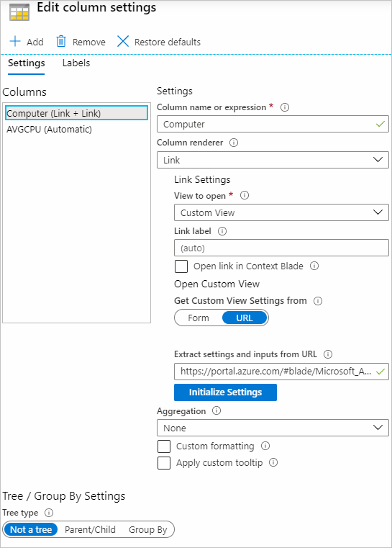Screen dimensions: 392x548
Task: Expand the Custom View dropdown
Action: tap(281, 212)
